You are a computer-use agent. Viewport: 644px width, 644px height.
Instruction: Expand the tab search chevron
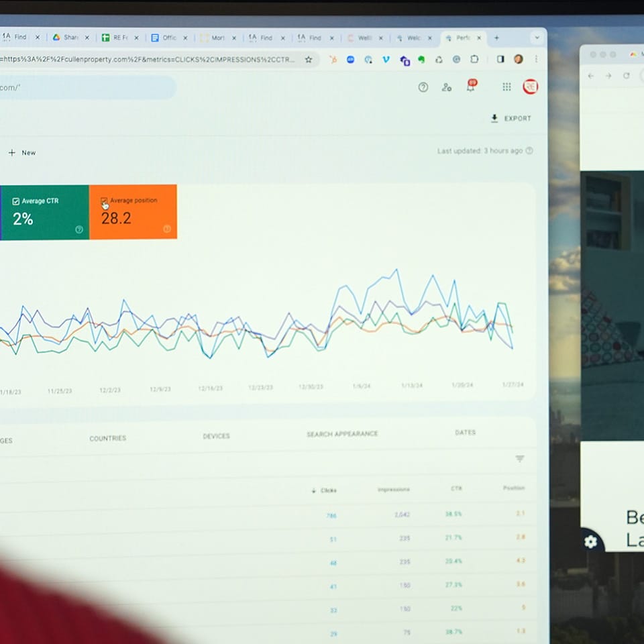[x=537, y=38]
